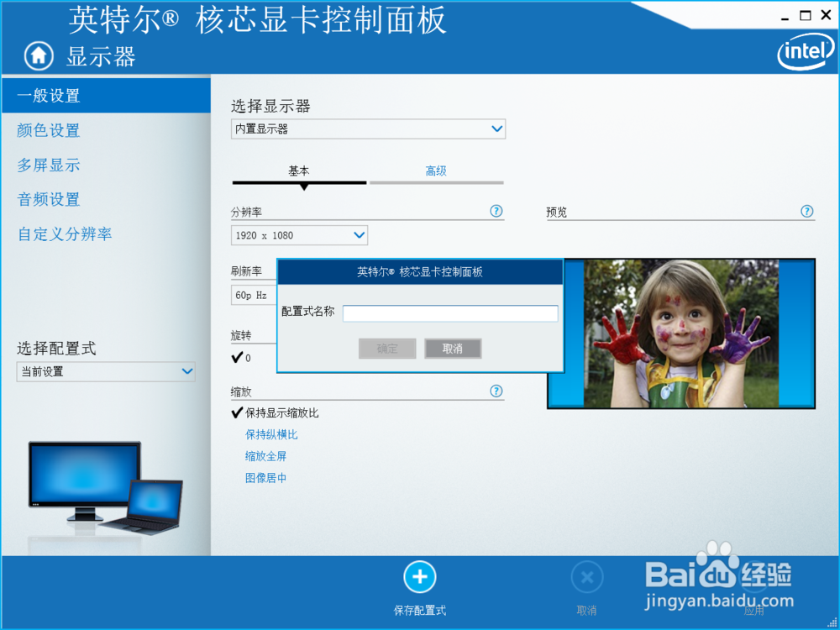Switch to the 基本 tab

tap(299, 171)
